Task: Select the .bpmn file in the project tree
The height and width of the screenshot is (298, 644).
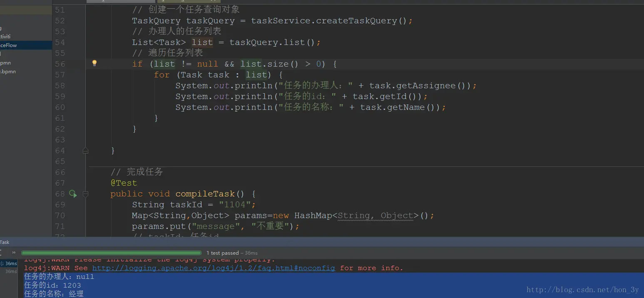Action: pyautogui.click(x=8, y=72)
